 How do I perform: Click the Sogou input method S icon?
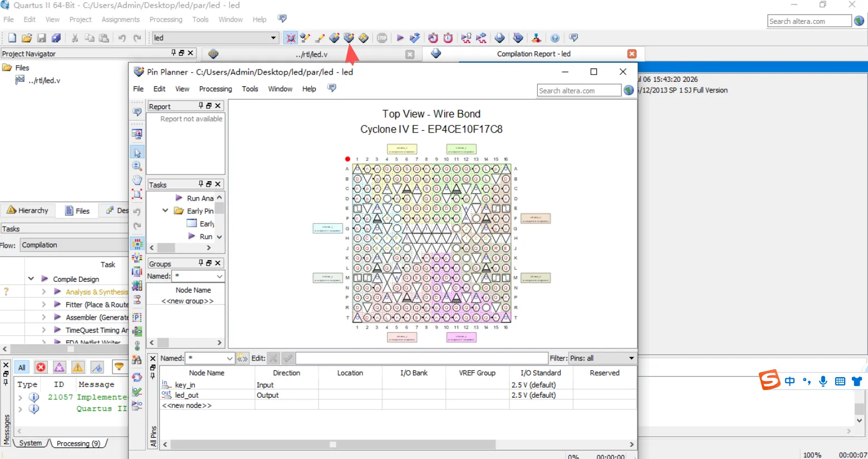tap(770, 380)
